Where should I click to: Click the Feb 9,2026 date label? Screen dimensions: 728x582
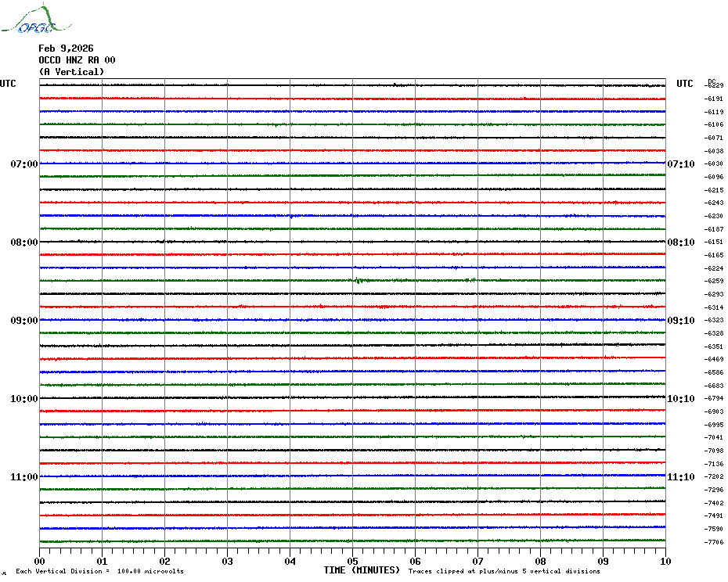click(66, 48)
